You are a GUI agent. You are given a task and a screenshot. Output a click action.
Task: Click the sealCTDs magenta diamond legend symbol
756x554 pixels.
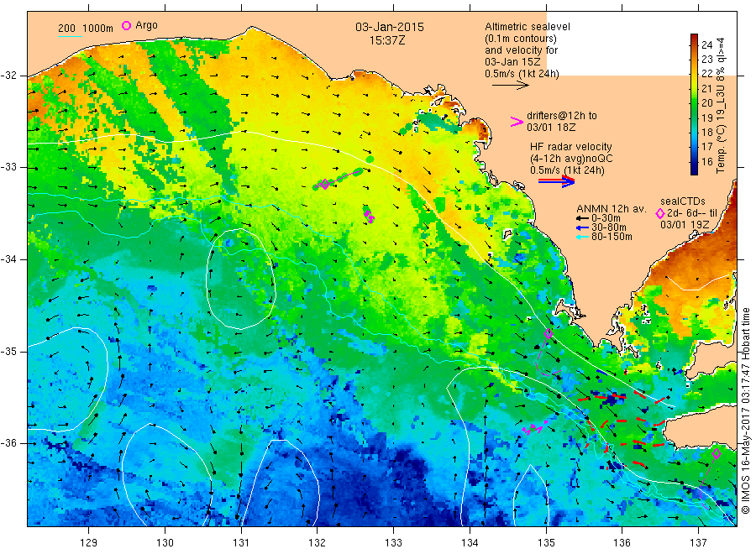click(x=660, y=213)
